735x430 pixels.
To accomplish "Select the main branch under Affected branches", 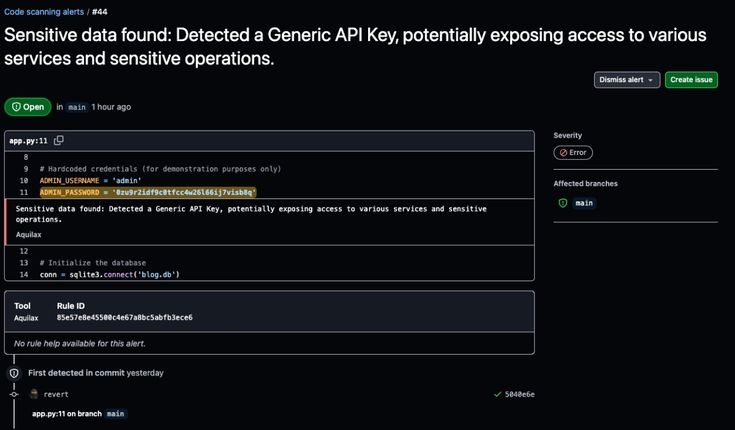I will click(x=584, y=203).
